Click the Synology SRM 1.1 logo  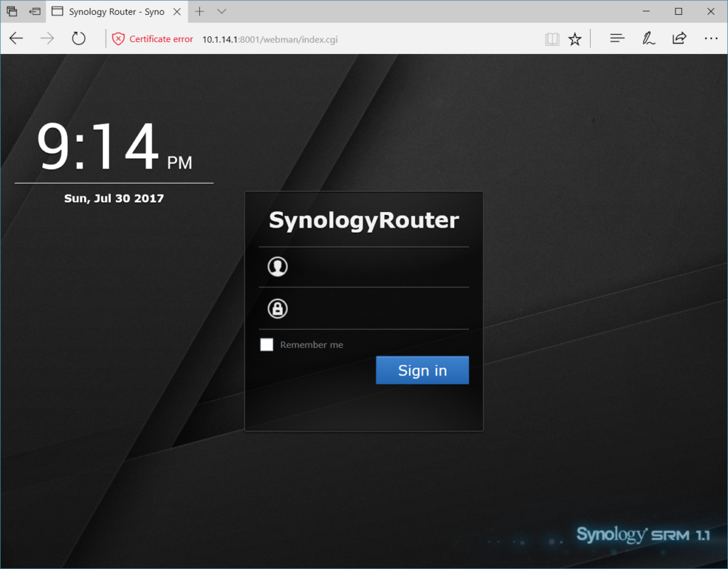(x=643, y=535)
